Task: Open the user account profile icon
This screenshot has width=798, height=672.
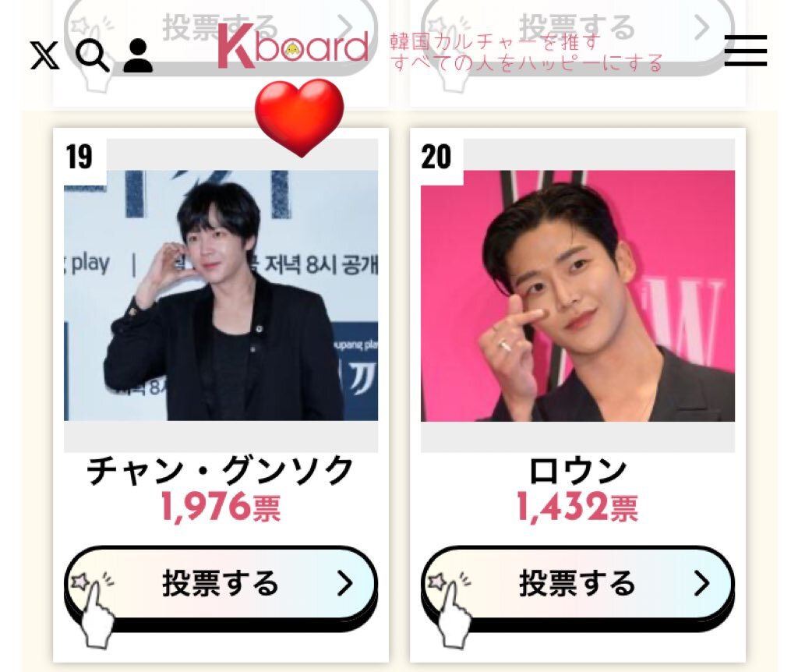Action: 138,55
